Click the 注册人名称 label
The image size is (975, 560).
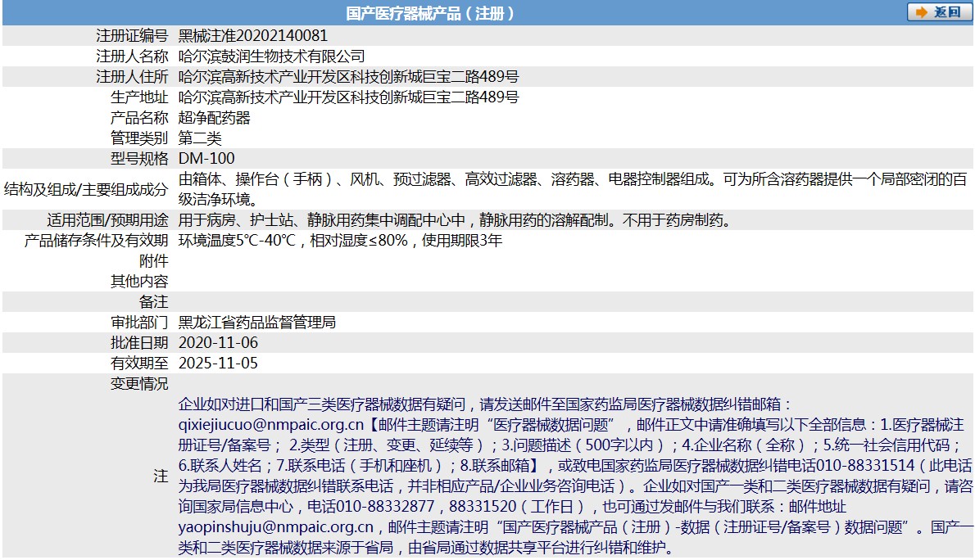pyautogui.click(x=132, y=56)
